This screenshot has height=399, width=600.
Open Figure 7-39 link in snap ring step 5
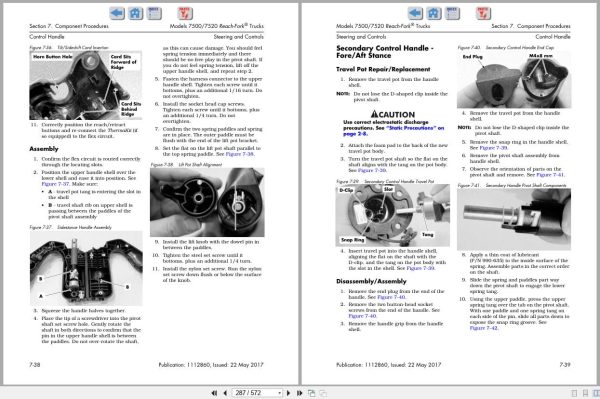pos(494,148)
